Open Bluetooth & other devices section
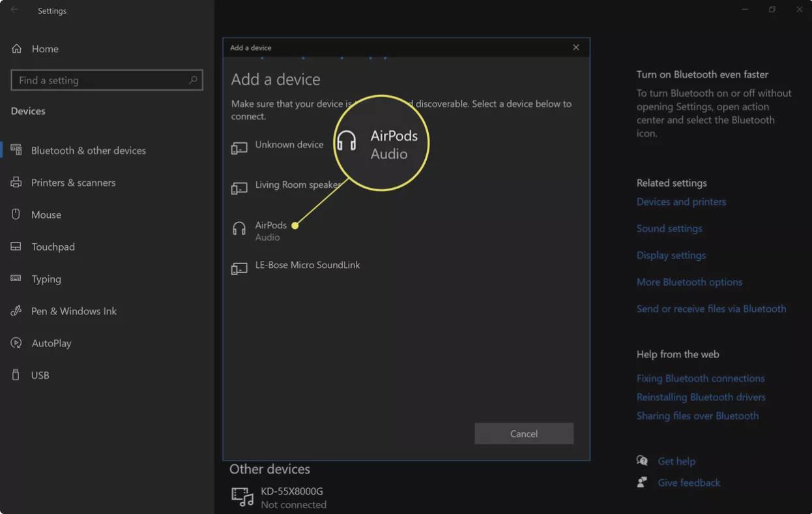Screen dimensions: 812x514 point(88,151)
